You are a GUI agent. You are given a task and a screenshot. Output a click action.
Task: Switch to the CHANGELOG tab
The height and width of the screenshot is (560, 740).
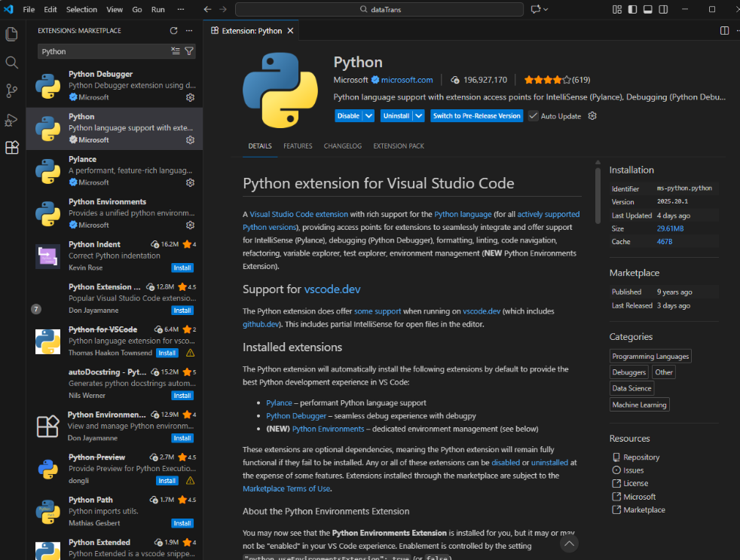[343, 146]
